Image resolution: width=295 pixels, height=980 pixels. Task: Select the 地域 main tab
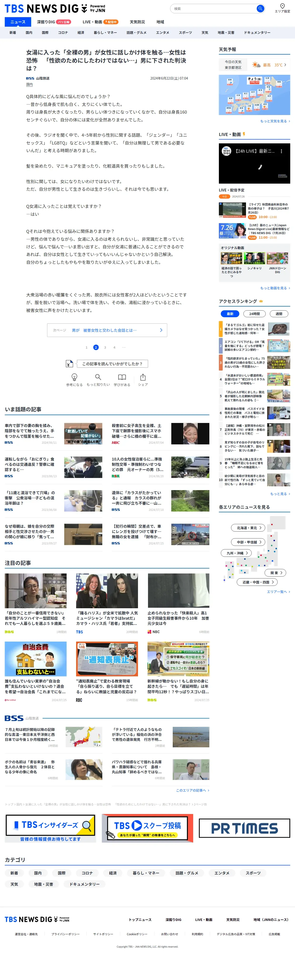160,22
